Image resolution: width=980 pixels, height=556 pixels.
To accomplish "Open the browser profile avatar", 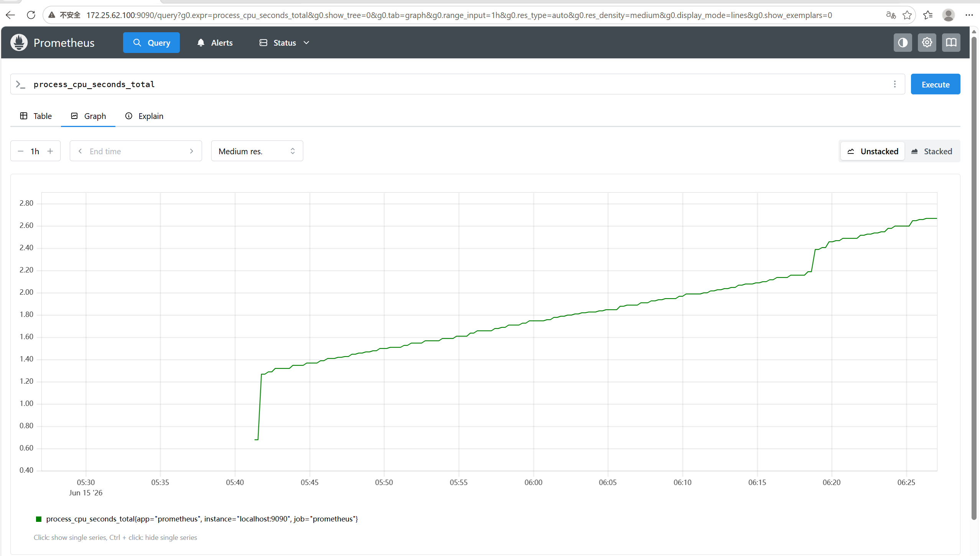I will 949,15.
